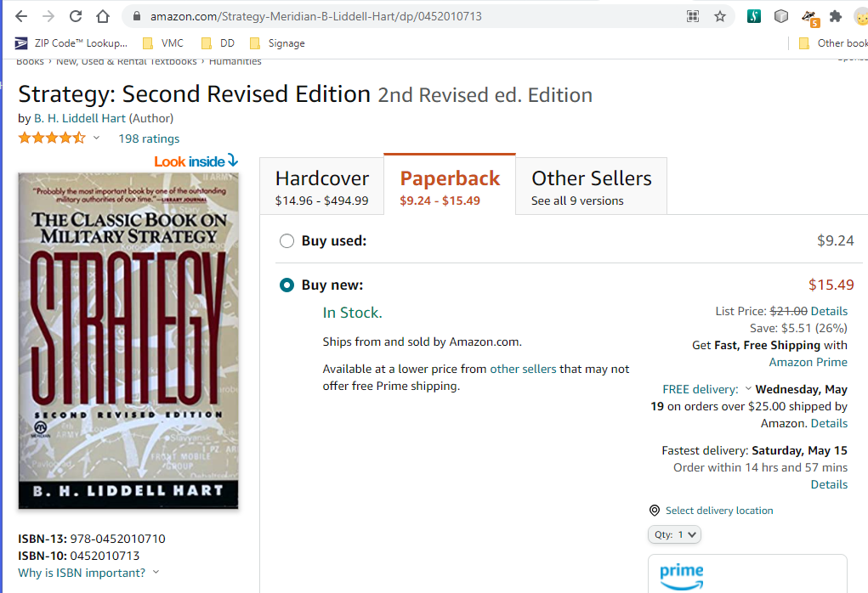Open the Qty quantity dropdown

pos(674,534)
